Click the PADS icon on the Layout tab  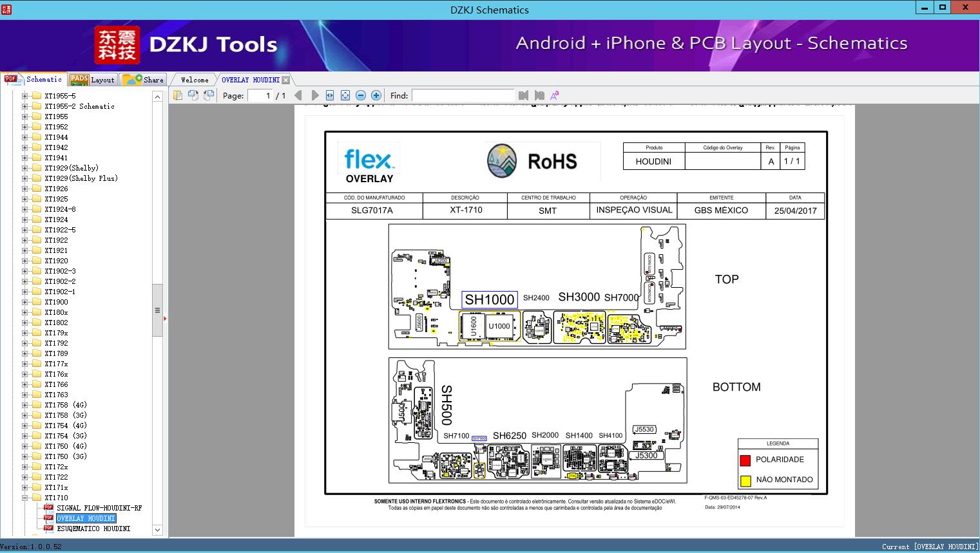(x=79, y=79)
